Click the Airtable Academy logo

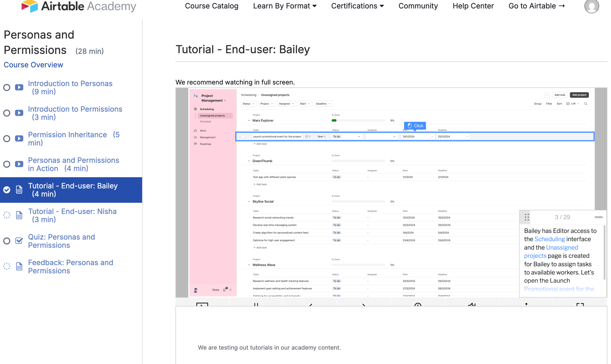click(x=79, y=6)
